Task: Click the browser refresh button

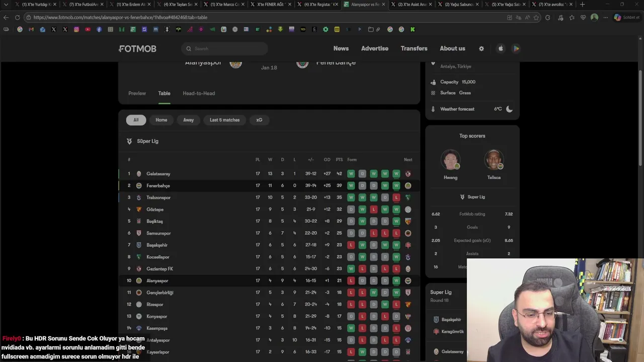Action: tap(17, 18)
